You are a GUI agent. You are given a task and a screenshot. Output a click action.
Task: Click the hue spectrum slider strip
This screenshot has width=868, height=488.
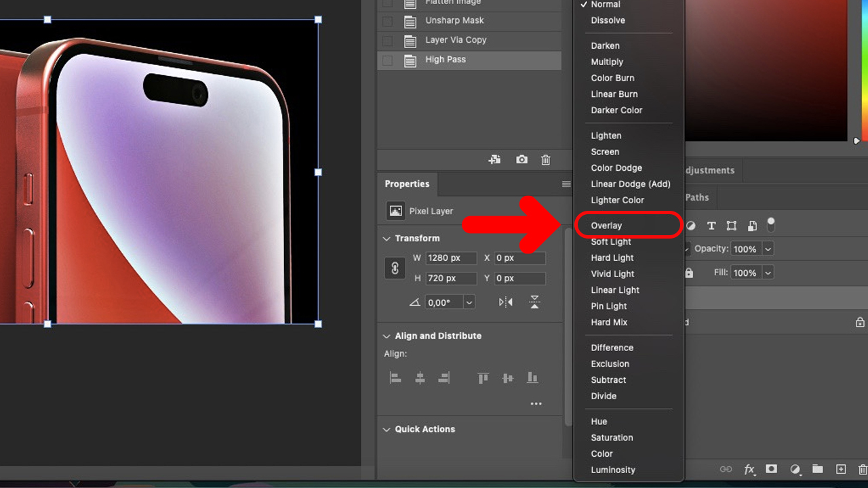pyautogui.click(x=865, y=70)
